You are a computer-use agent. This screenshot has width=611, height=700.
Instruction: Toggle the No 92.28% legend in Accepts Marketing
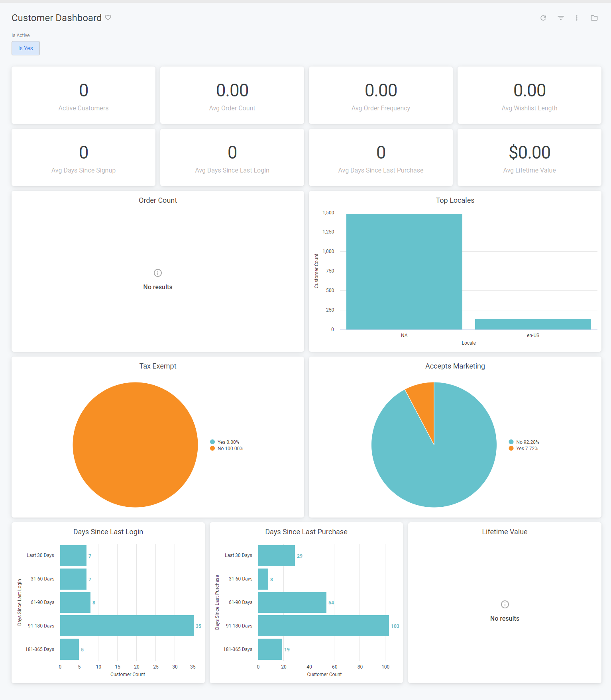tap(524, 442)
